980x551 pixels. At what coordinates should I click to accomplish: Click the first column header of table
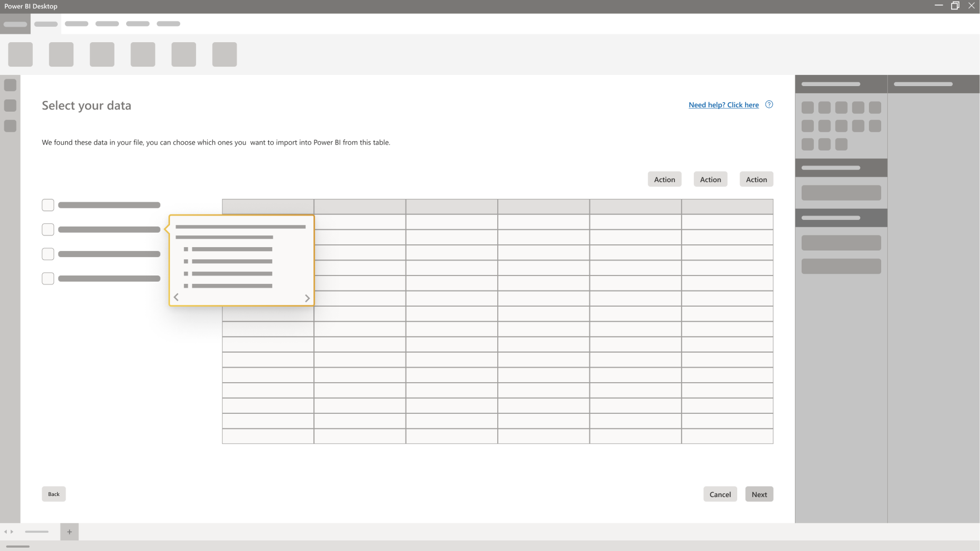click(x=268, y=207)
